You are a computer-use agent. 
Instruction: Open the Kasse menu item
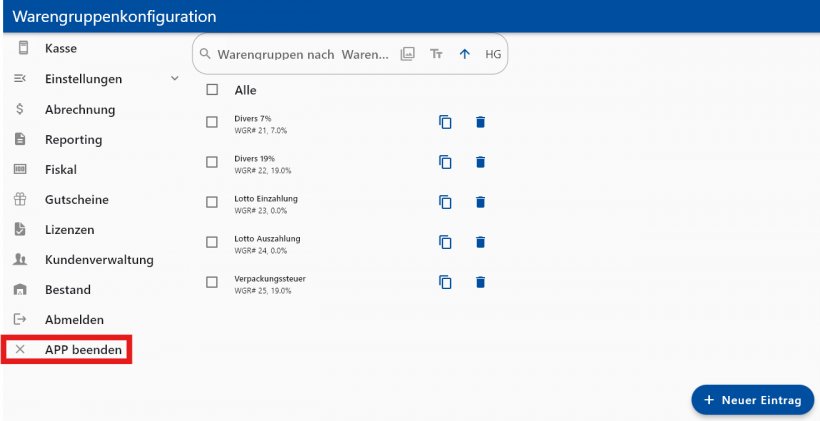(61, 48)
